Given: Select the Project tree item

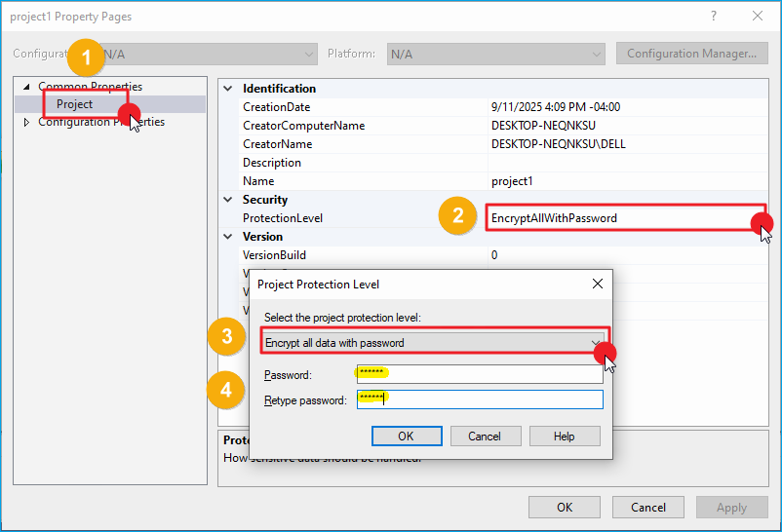Looking at the screenshot, I should (x=75, y=104).
